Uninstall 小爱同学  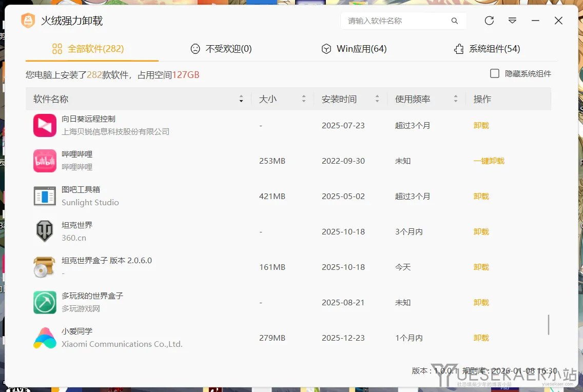click(481, 338)
